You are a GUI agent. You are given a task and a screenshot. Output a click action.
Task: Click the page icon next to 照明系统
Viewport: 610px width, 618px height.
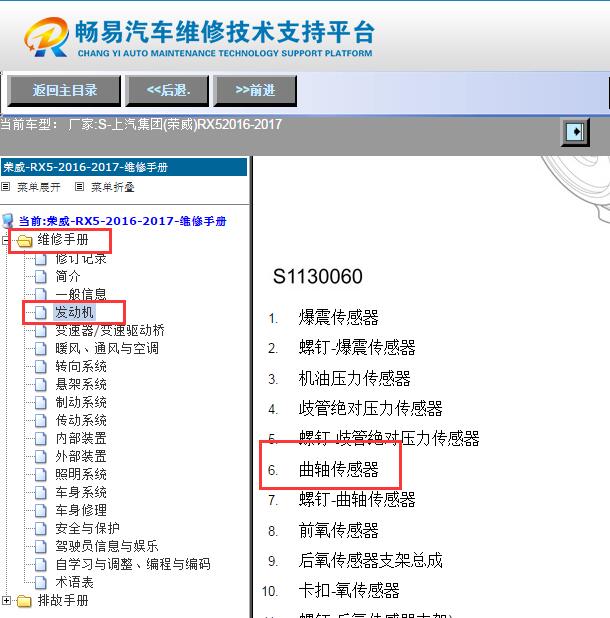pos(40,475)
